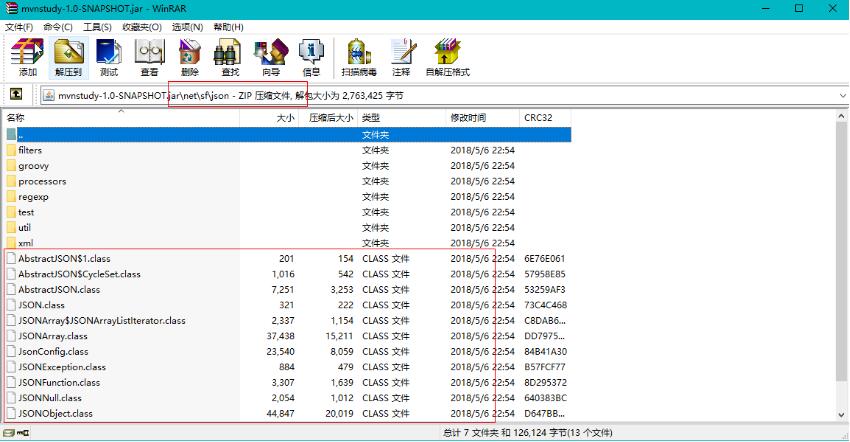Sort by the 类型 column header
The width and height of the screenshot is (850, 442).
402,118
